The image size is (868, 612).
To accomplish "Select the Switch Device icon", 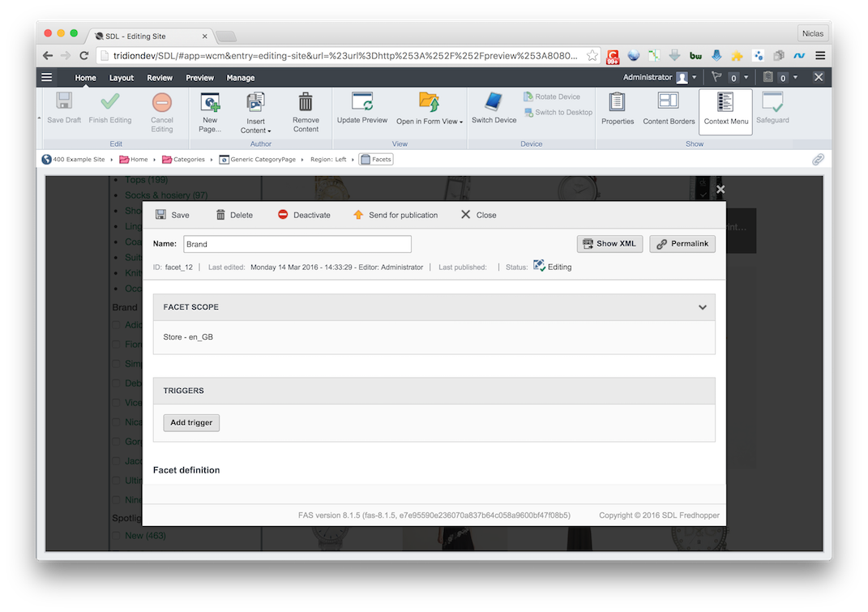I will pyautogui.click(x=494, y=103).
